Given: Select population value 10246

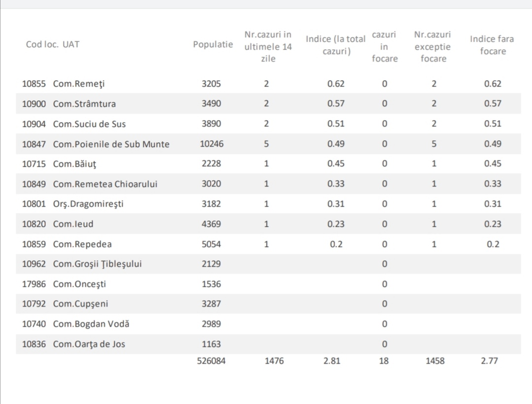Looking at the screenshot, I should (211, 144).
